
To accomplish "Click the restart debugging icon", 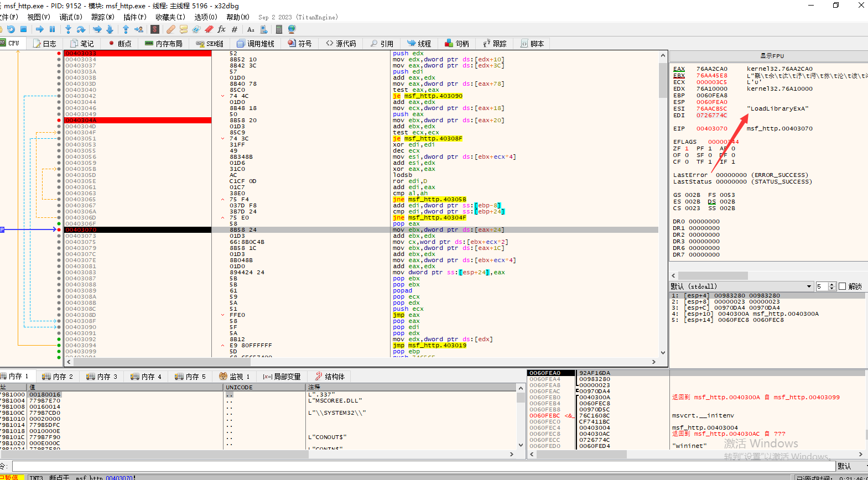I will coord(11,29).
